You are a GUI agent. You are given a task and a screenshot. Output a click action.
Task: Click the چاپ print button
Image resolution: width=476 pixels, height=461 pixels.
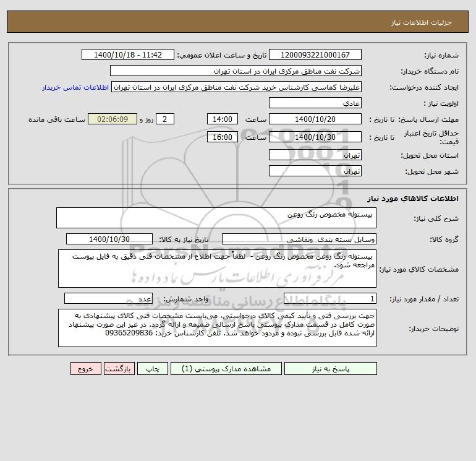pyautogui.click(x=153, y=369)
